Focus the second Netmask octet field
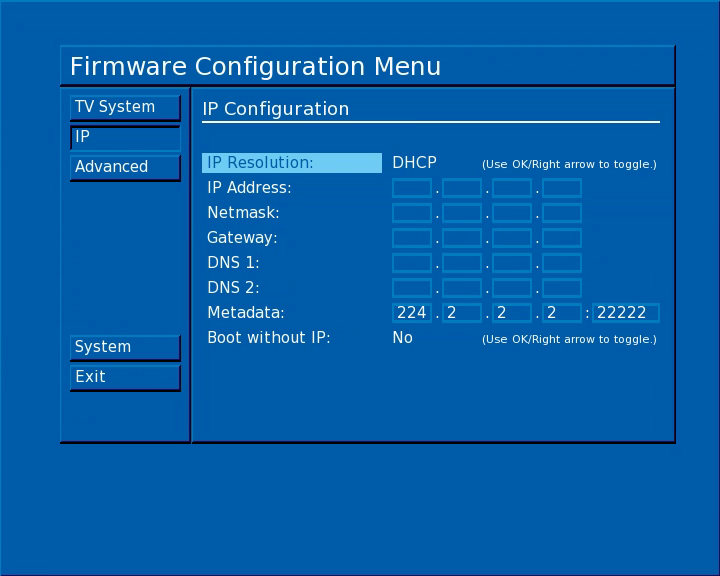Image resolution: width=720 pixels, height=576 pixels. [x=462, y=213]
